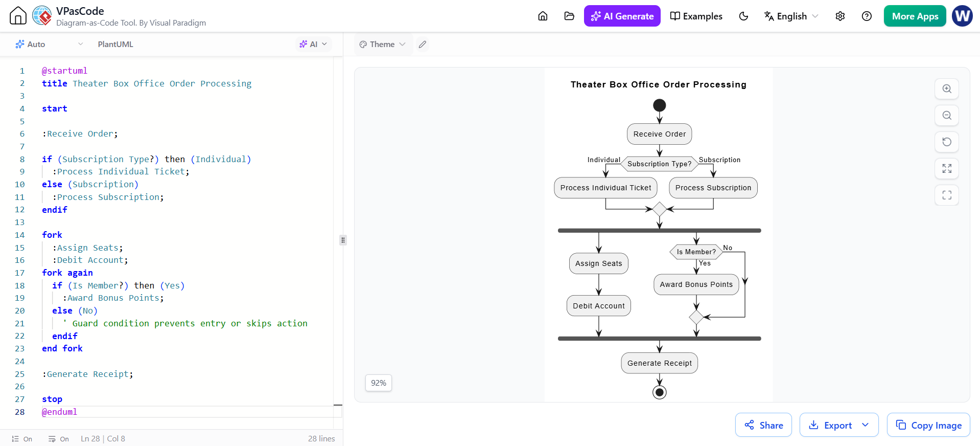Share the diagram

pyautogui.click(x=763, y=425)
